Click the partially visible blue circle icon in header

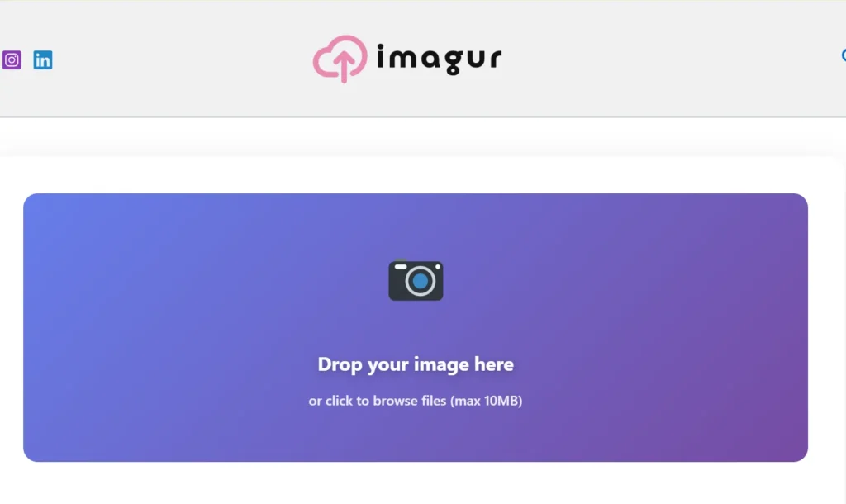[x=844, y=55]
